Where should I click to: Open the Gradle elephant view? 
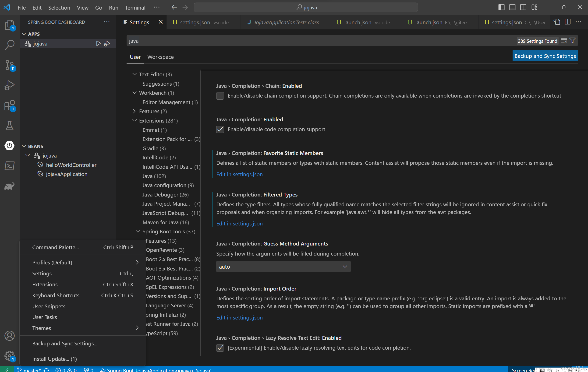10,186
